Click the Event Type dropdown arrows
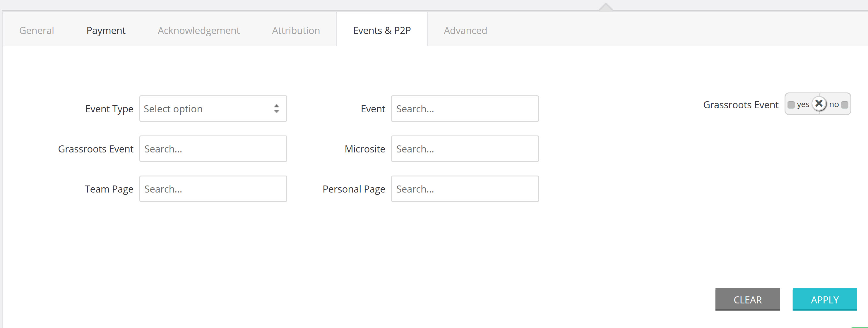 pos(276,109)
